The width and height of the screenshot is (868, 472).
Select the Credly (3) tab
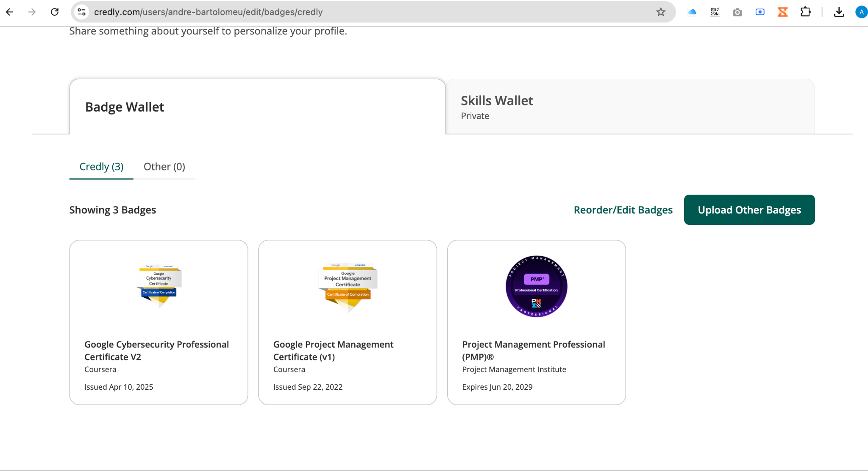(x=101, y=167)
